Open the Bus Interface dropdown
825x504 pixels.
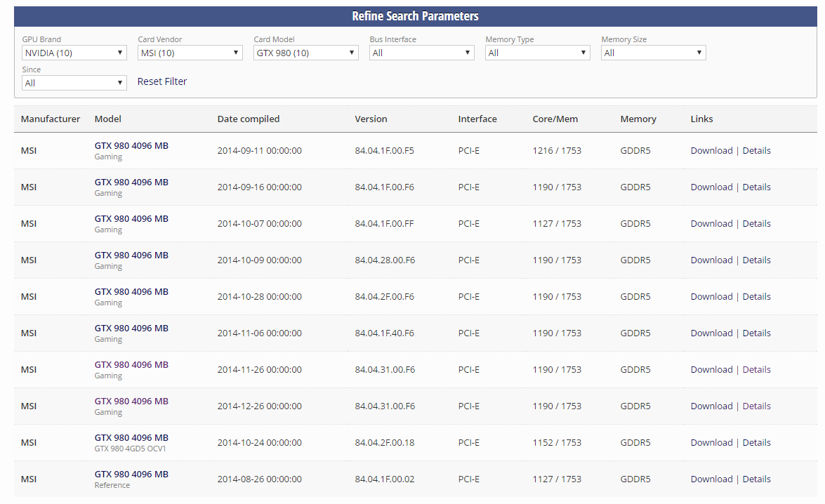click(x=421, y=53)
